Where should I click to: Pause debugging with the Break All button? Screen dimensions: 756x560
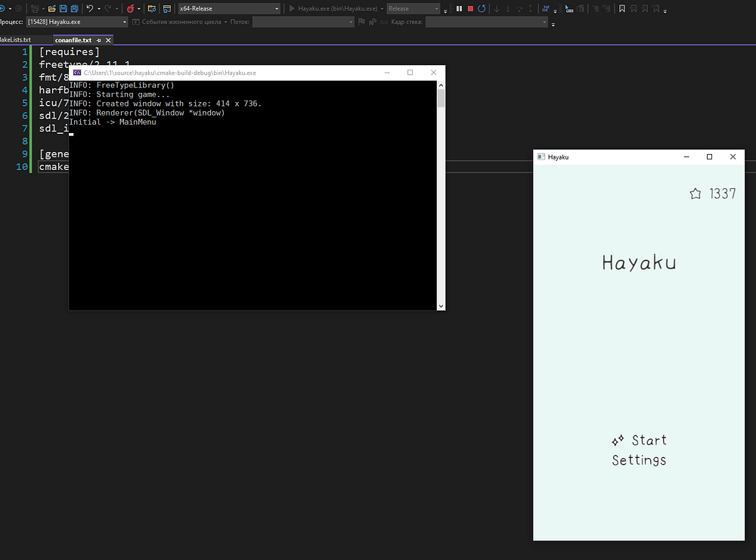click(x=459, y=8)
